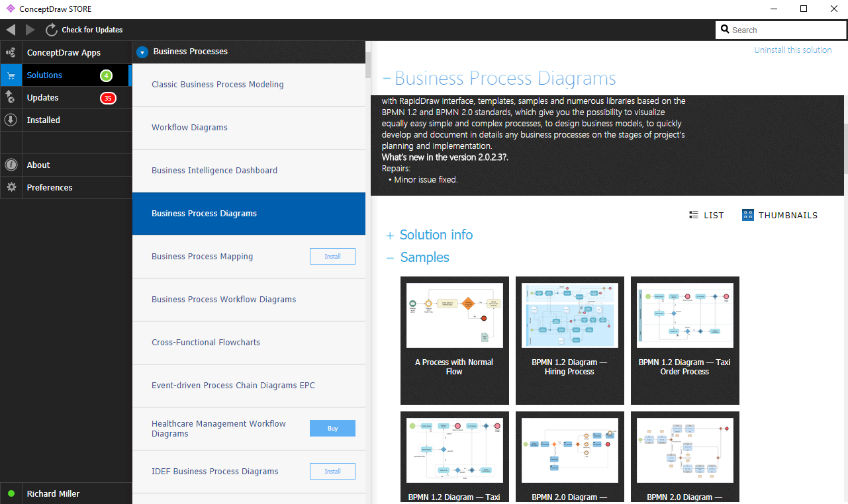848x504 pixels.
Task: Select Classic Business Process Modeling
Action: click(249, 85)
